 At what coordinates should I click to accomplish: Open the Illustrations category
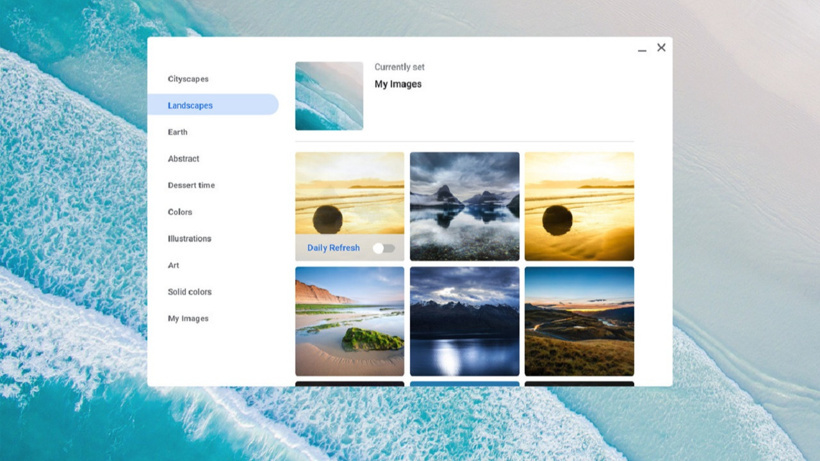click(189, 239)
